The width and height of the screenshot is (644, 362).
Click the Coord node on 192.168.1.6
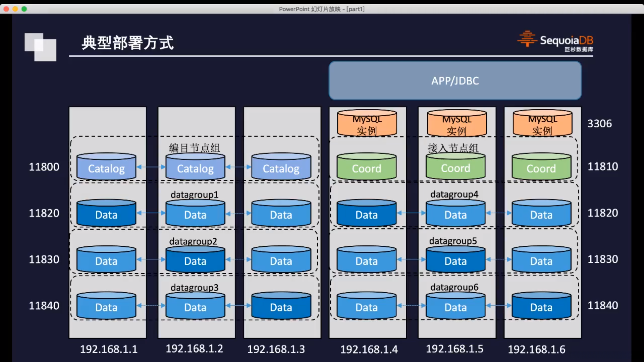(541, 167)
